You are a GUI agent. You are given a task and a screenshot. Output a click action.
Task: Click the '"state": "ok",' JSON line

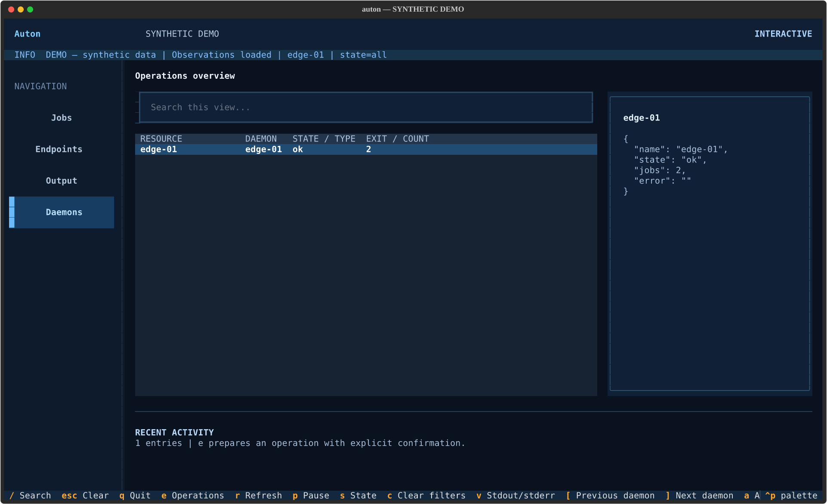click(x=670, y=160)
